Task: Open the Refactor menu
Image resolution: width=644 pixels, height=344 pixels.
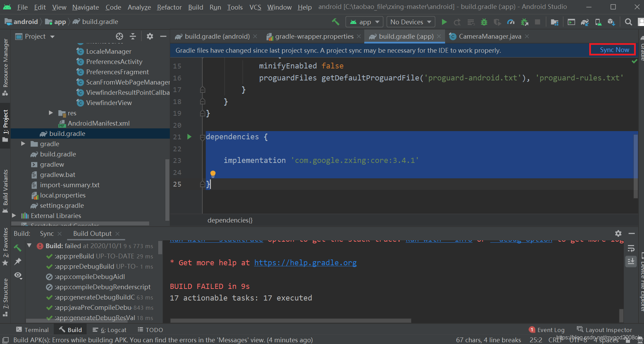Action: [169, 7]
